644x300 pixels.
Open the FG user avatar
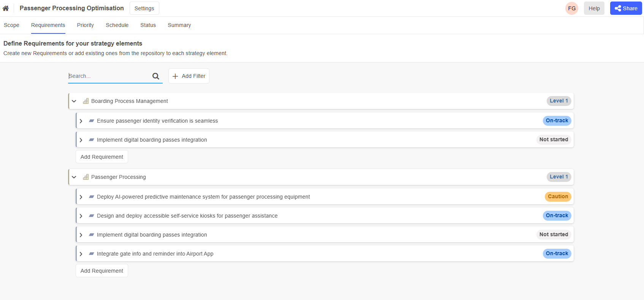click(571, 8)
